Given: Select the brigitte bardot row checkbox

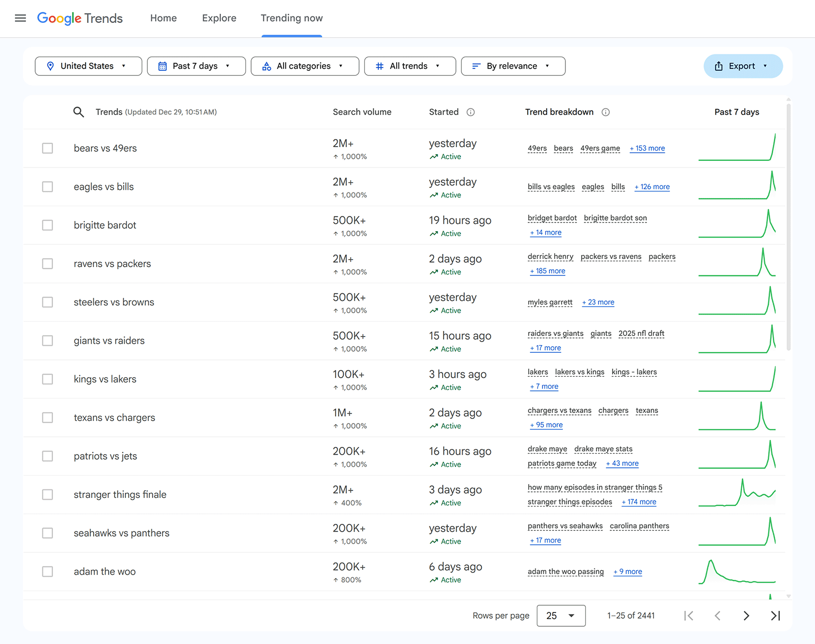Looking at the screenshot, I should (47, 225).
